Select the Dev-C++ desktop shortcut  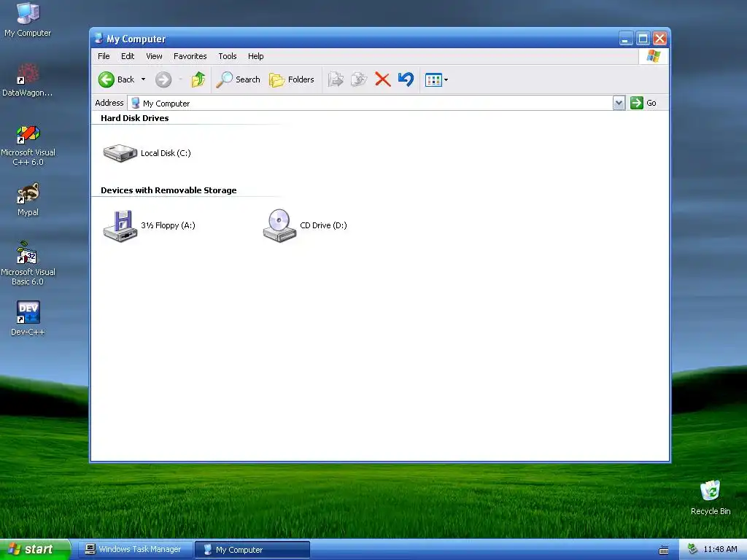(x=28, y=319)
